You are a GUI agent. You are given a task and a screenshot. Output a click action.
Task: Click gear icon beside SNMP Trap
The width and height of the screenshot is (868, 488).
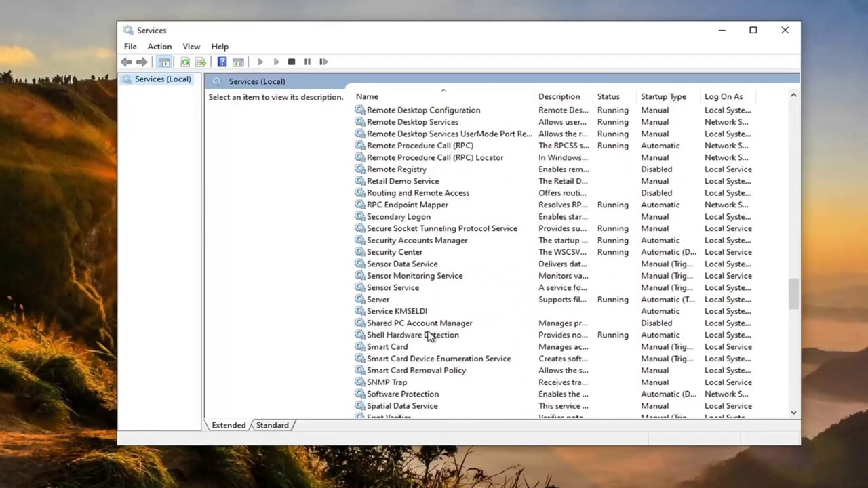[x=359, y=382]
